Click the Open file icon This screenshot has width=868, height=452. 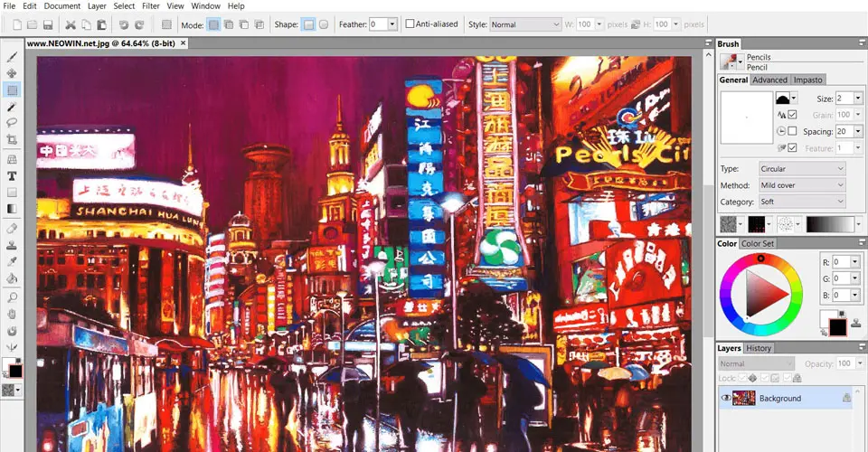point(33,24)
